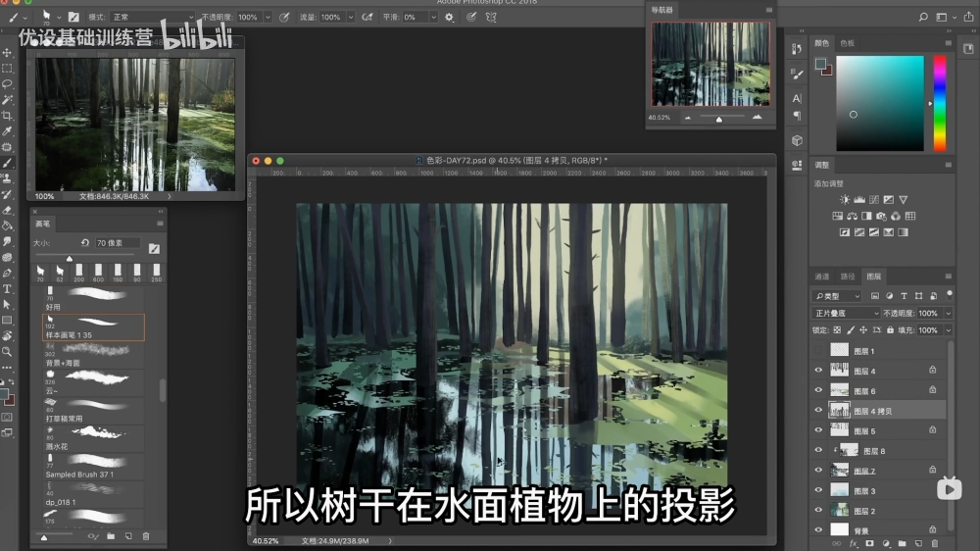Screen dimensions: 980x551
Task: Select the Clone Stamp tool
Action: point(8,178)
